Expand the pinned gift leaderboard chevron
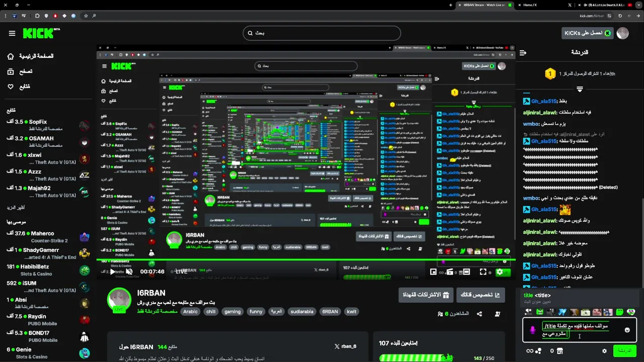Viewport: 644px width, 362px height. tap(580, 89)
